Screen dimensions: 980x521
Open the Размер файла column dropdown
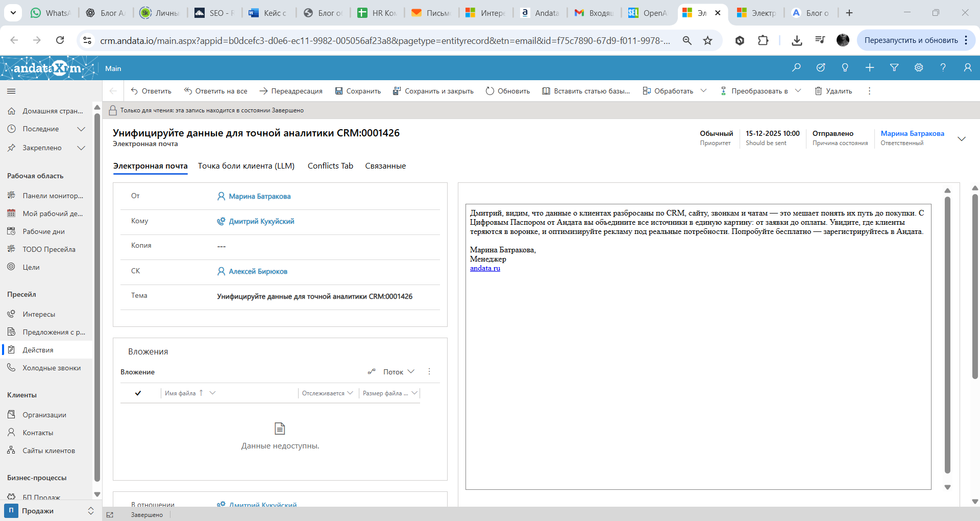pos(414,393)
